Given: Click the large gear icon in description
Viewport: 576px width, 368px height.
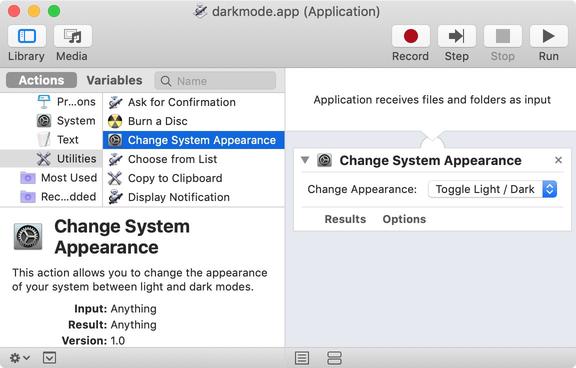Looking at the screenshot, I should tap(28, 237).
